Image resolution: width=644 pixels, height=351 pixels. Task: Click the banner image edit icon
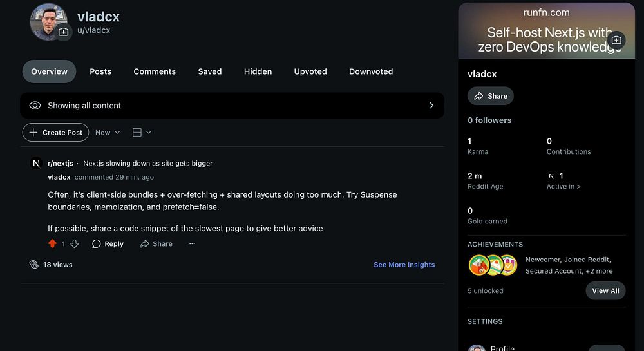point(616,40)
